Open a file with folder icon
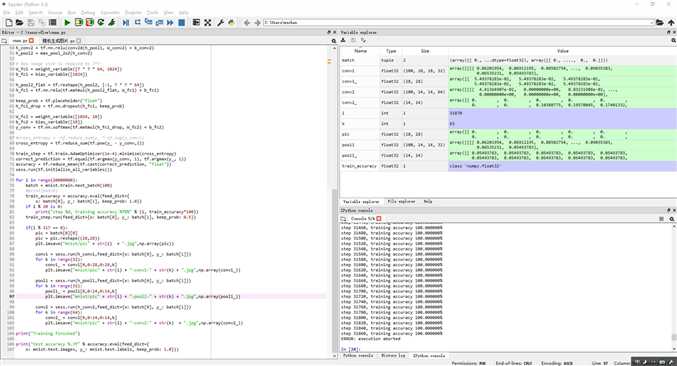677x366 pixels. point(19,22)
